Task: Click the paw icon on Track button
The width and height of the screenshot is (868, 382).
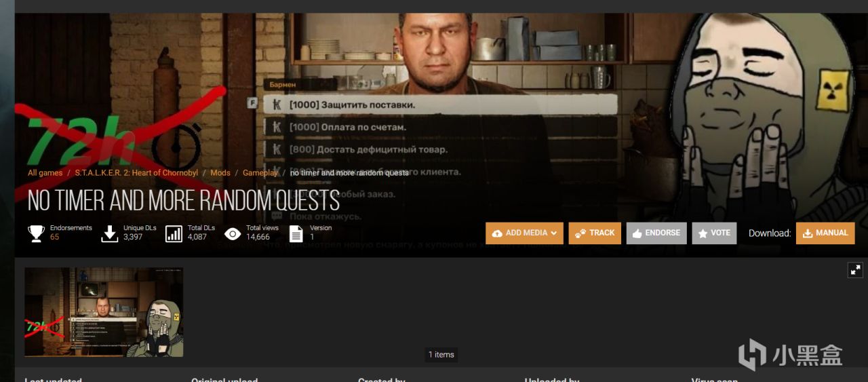Action: pyautogui.click(x=580, y=233)
